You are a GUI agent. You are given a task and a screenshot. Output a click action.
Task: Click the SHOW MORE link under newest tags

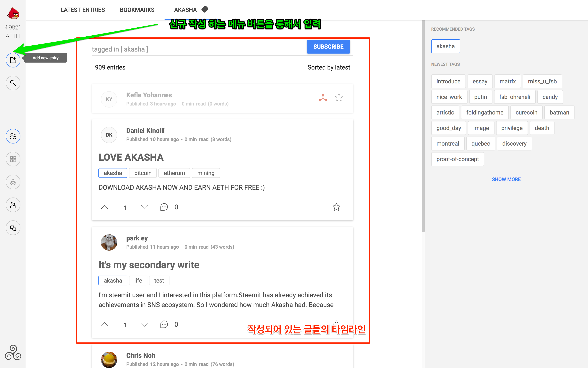[x=506, y=179]
